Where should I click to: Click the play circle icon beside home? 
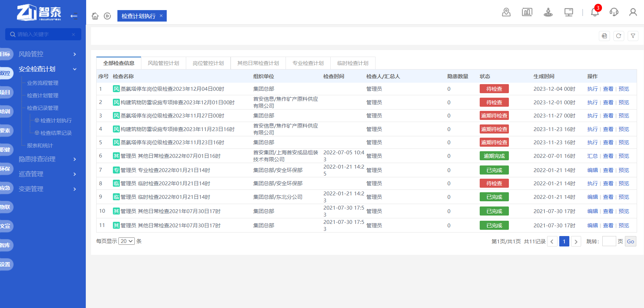pyautogui.click(x=107, y=16)
